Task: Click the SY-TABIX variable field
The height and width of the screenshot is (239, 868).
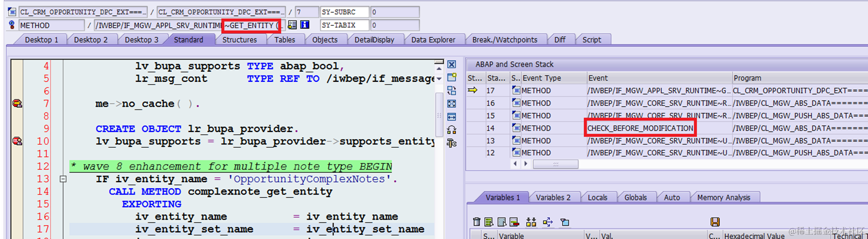Action: coord(345,25)
